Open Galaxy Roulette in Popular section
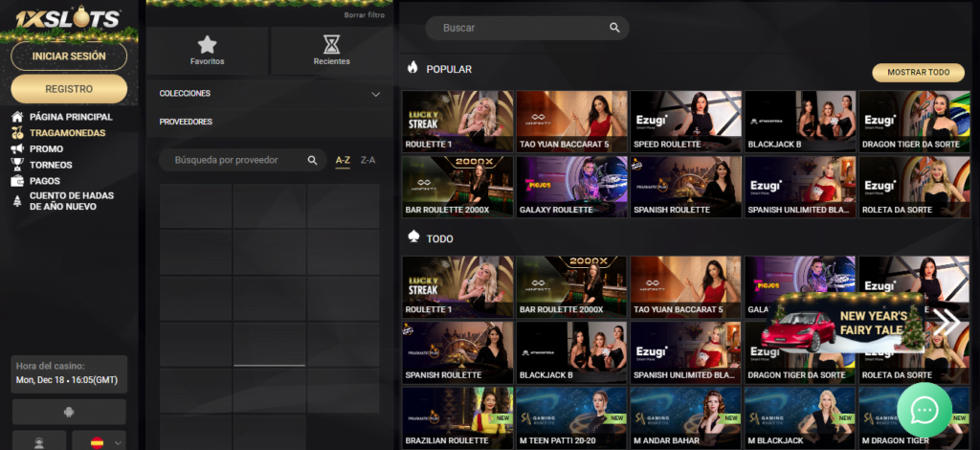This screenshot has width=980, height=450. coord(572,187)
